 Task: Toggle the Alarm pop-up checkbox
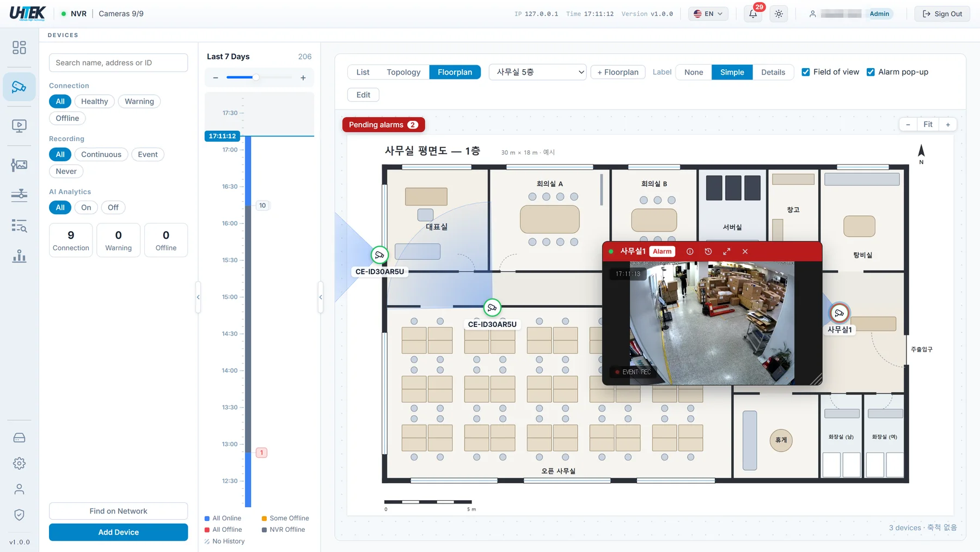click(x=871, y=72)
